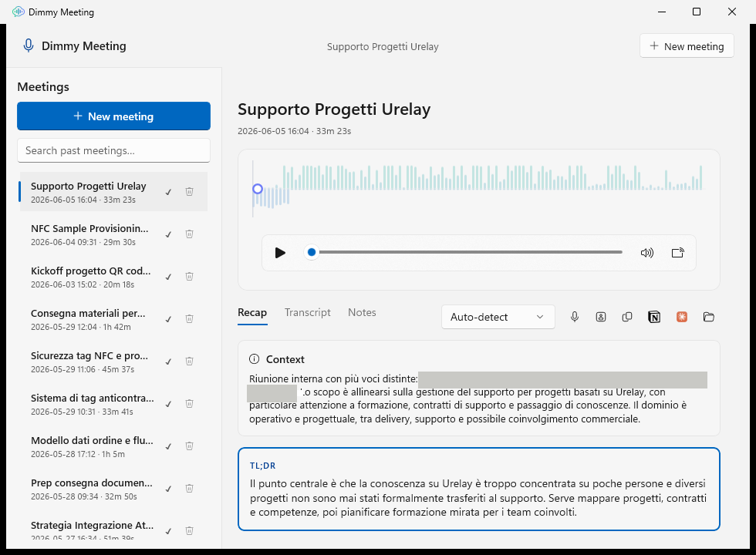Open the Sicurezza tag NFC e pro... meeting

[114, 362]
